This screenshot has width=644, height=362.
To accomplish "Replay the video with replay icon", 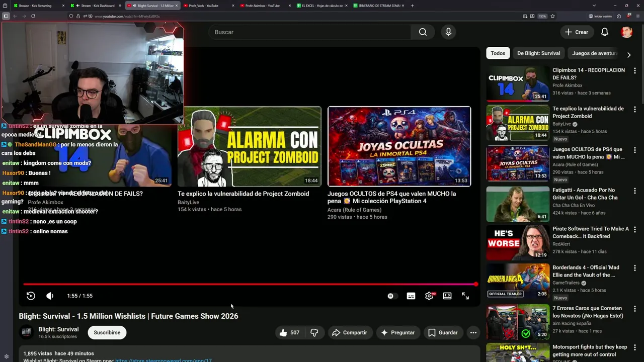I will (x=31, y=296).
